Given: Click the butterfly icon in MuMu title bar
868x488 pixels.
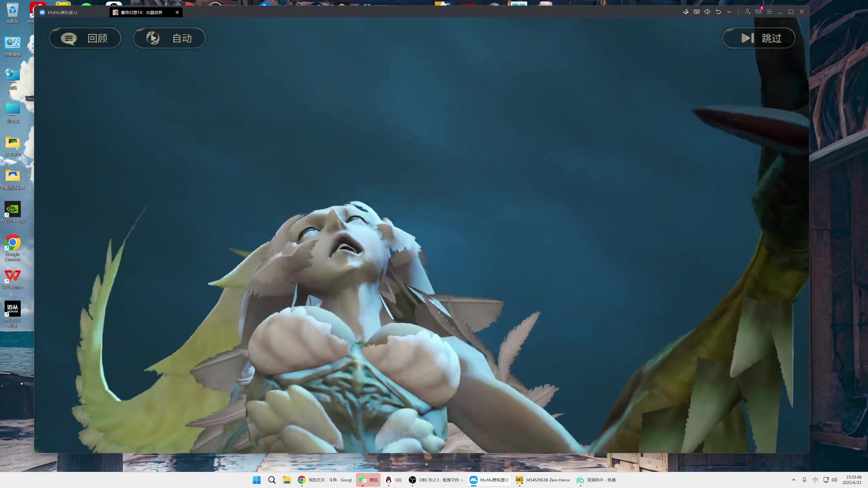Looking at the screenshot, I should click(x=686, y=12).
